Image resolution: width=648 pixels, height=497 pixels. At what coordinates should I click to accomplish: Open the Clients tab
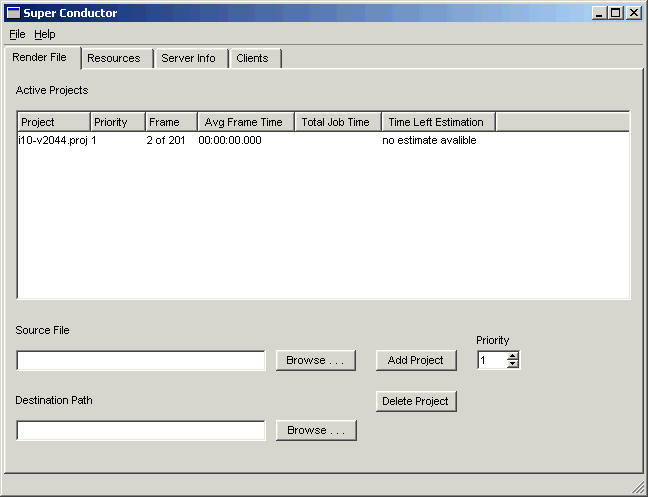252,58
